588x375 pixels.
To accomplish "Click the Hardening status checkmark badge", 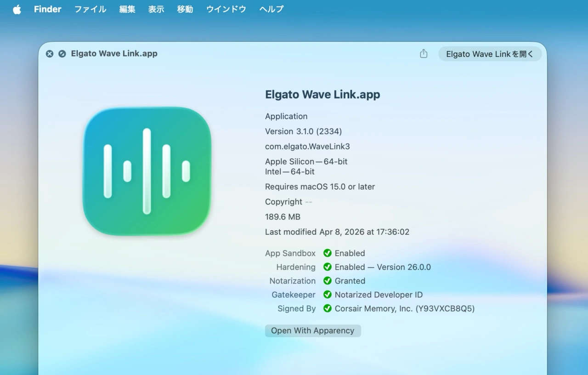I will (x=328, y=267).
